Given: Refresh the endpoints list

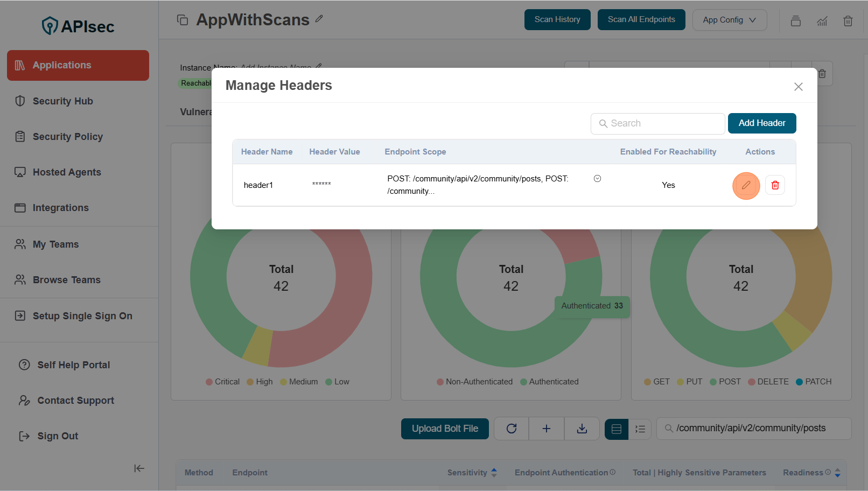Looking at the screenshot, I should [511, 428].
